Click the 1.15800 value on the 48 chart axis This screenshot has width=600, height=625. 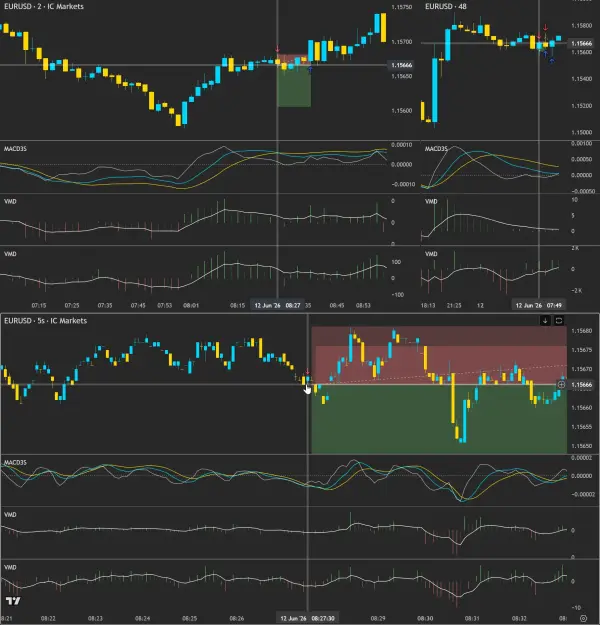tap(581, 26)
